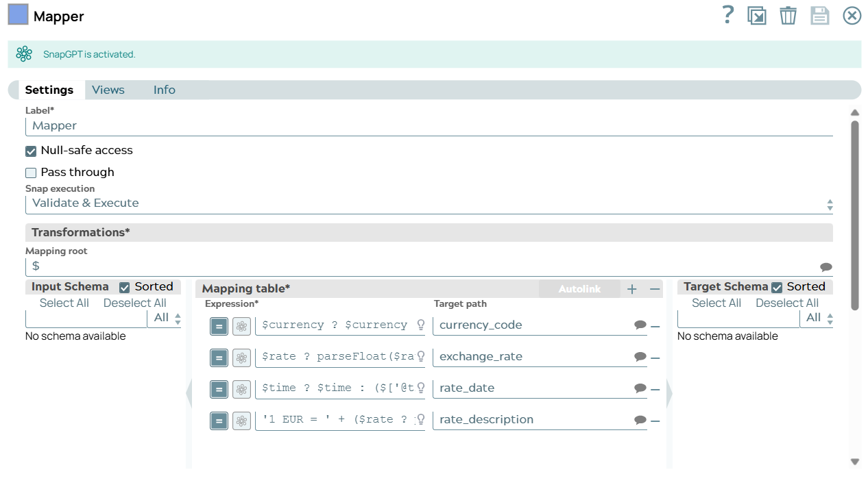The width and height of the screenshot is (868, 487).
Task: Switch to the Views tab
Action: (108, 90)
